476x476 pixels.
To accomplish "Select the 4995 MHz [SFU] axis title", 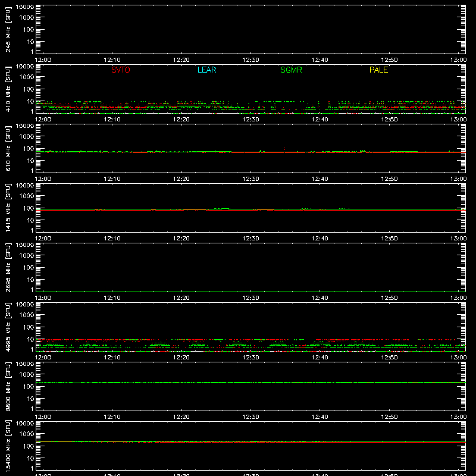I will click(x=8, y=327).
